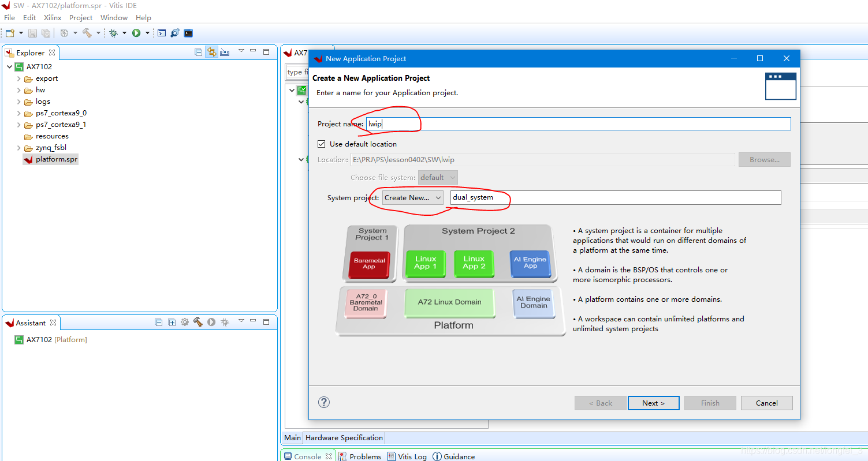Click the Build hammer icon in main toolbar

click(x=87, y=33)
